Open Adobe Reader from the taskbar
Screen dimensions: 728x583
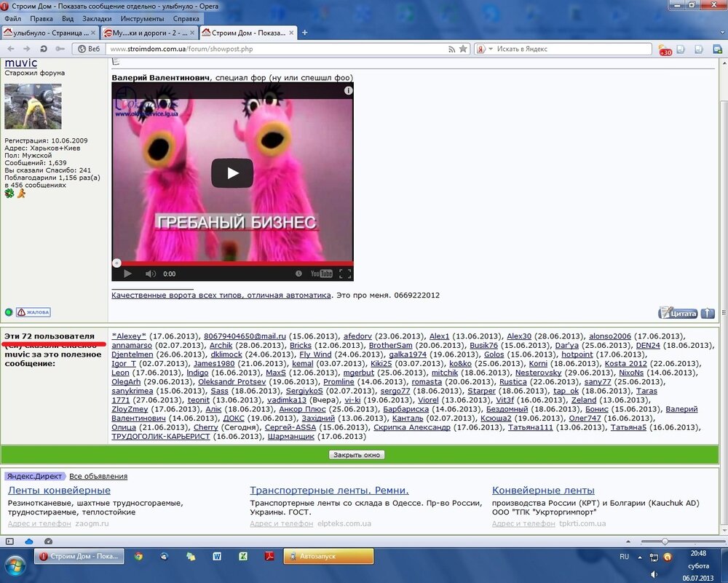[x=269, y=556]
